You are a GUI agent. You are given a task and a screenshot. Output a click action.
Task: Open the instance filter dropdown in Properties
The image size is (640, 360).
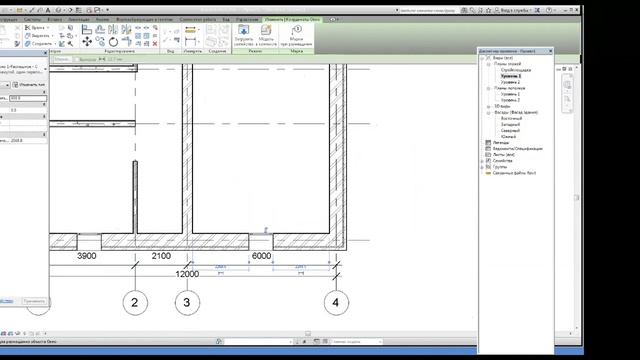coord(7,85)
